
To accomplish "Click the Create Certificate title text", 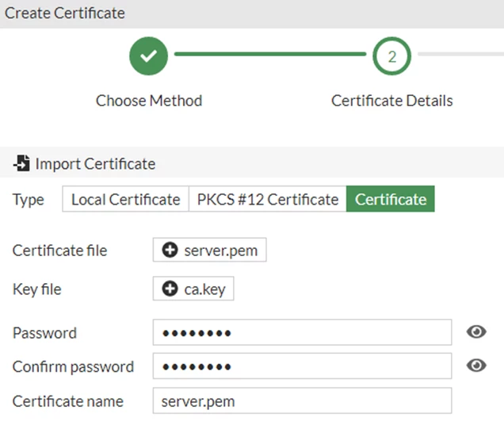I will pos(65,13).
